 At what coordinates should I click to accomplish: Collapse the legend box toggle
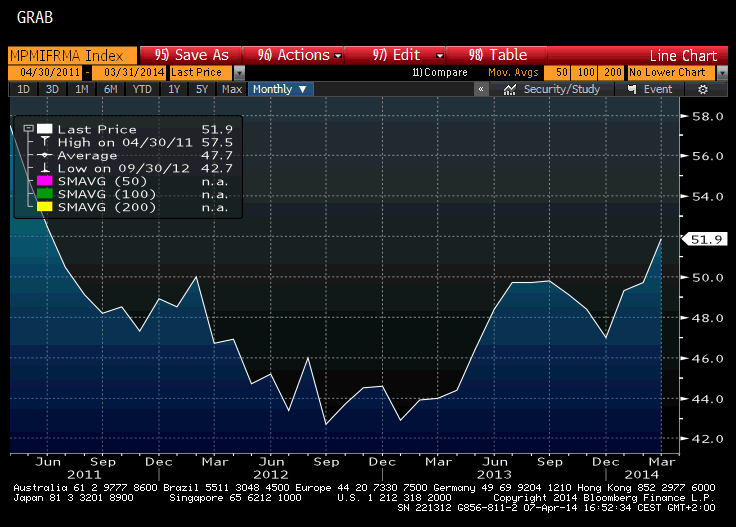coord(28,129)
